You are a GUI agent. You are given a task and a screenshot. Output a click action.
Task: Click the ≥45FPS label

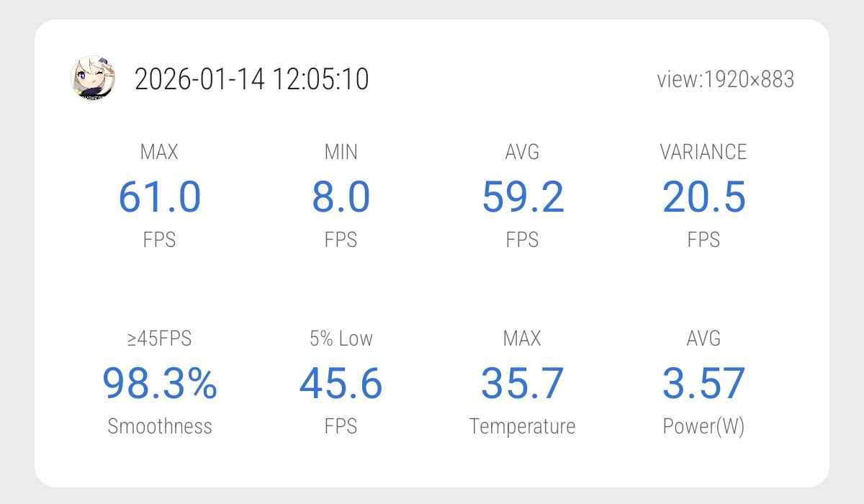(x=159, y=338)
